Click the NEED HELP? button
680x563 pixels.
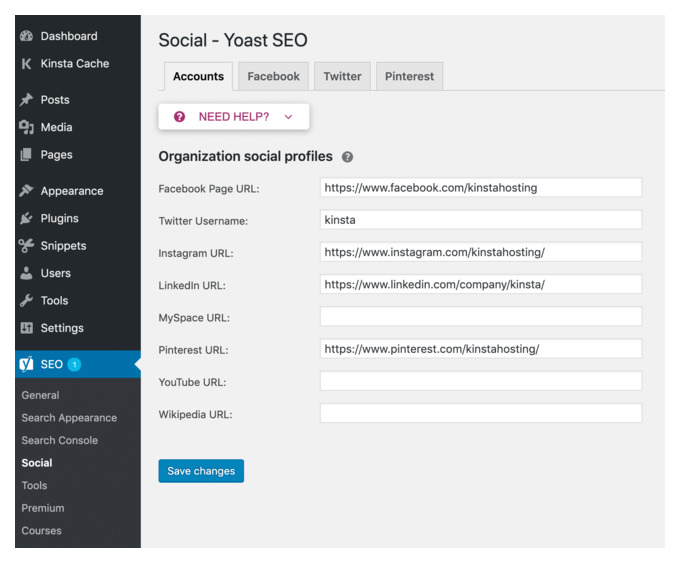pos(234,117)
